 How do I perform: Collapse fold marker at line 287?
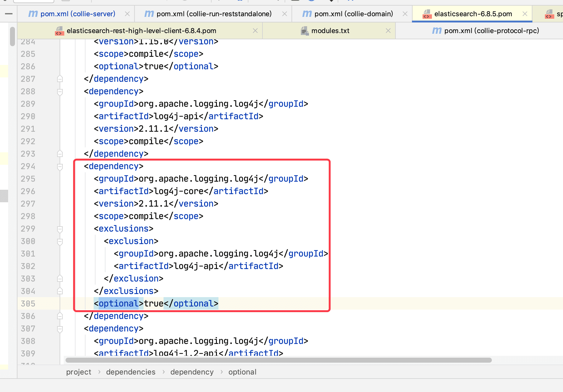tap(60, 79)
